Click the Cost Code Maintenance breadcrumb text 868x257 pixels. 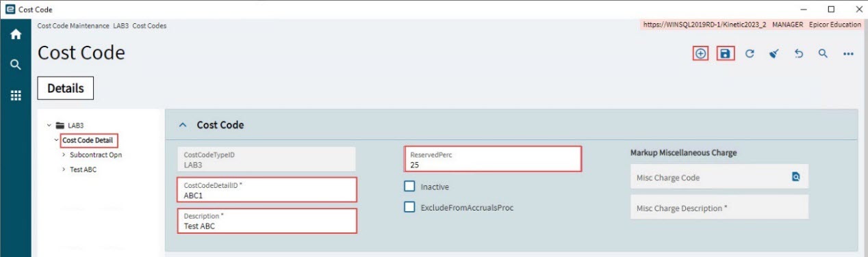coord(73,25)
